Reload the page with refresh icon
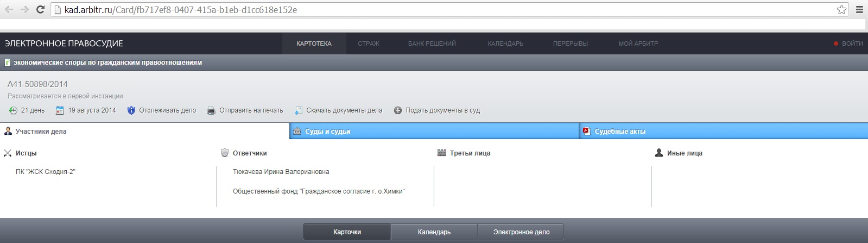This screenshot has height=243, width=868. [x=40, y=10]
